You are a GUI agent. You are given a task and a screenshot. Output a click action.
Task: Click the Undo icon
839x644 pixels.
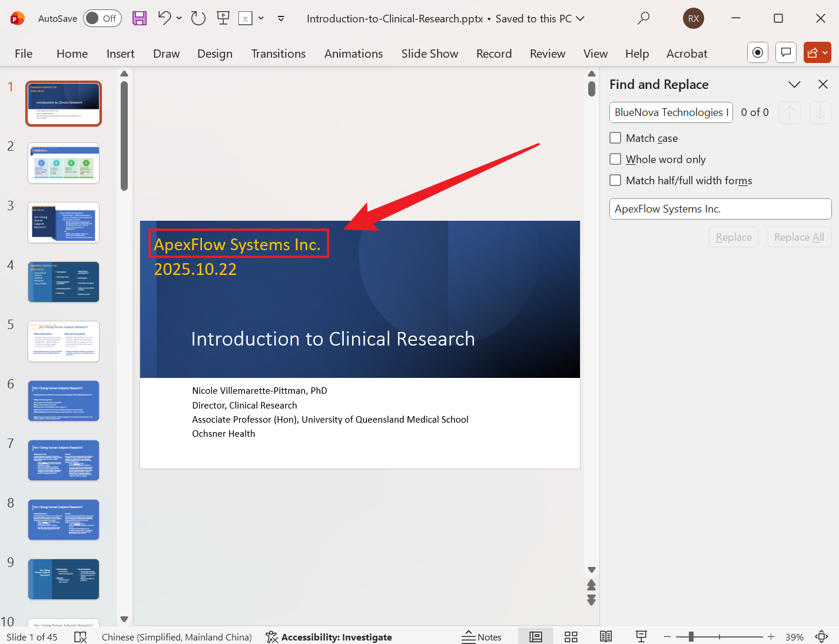(x=163, y=18)
